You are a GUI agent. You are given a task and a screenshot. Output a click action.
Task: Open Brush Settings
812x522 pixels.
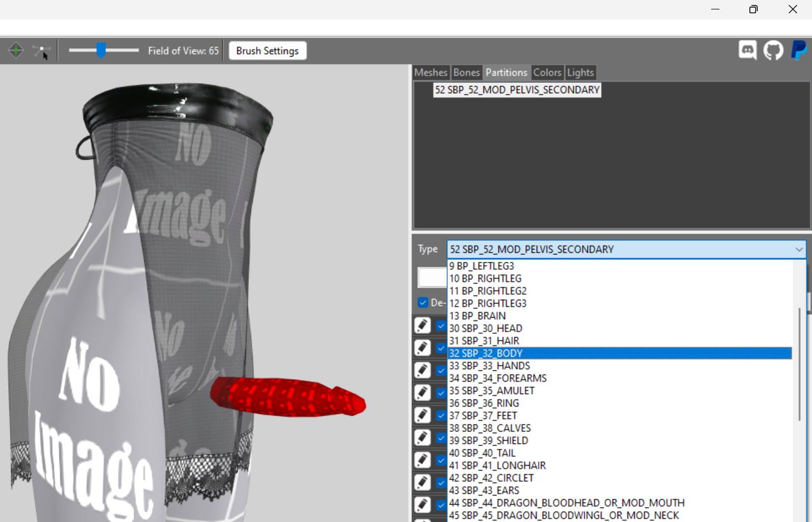268,51
